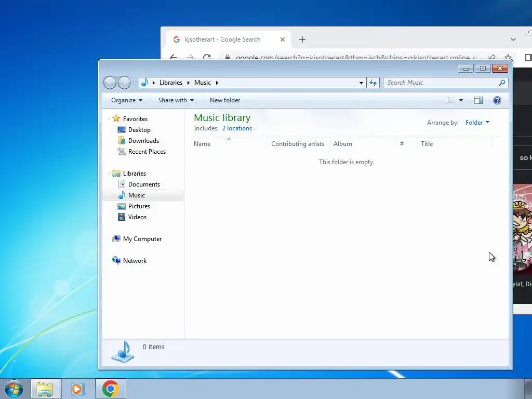This screenshot has height=399, width=532.
Task: Open the 2 locations link
Action: (237, 128)
